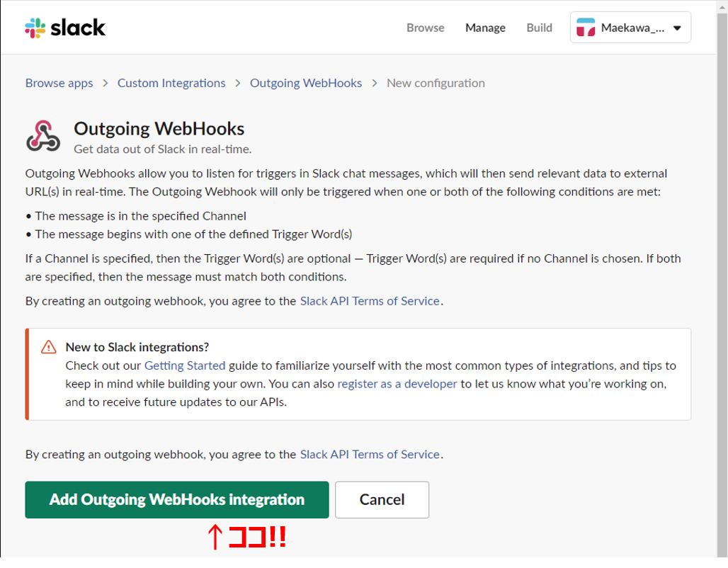This screenshot has width=728, height=568.
Task: Follow the register as a developer link
Action: 397,384
